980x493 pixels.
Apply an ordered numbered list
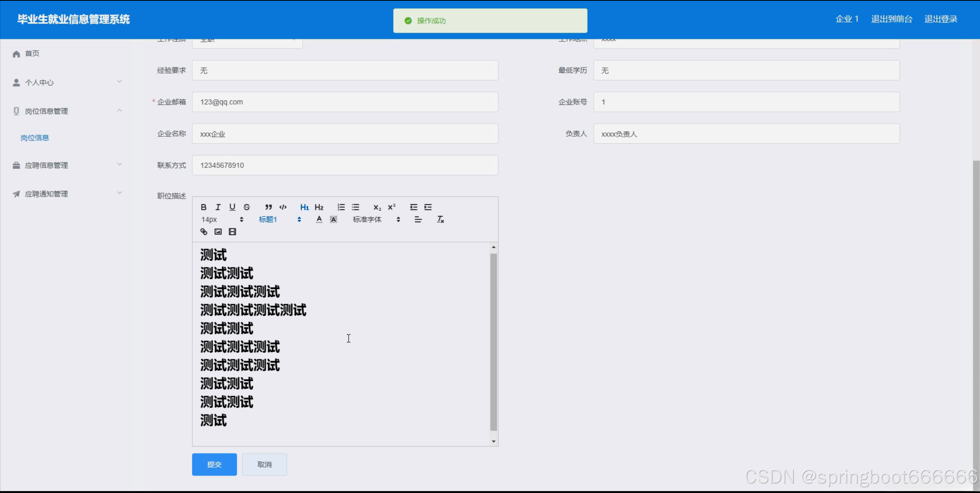[x=341, y=207]
